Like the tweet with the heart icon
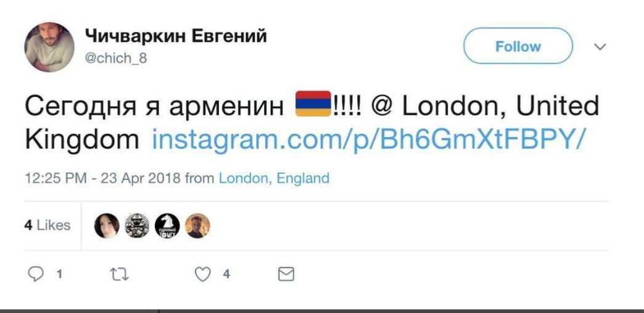 (x=203, y=273)
